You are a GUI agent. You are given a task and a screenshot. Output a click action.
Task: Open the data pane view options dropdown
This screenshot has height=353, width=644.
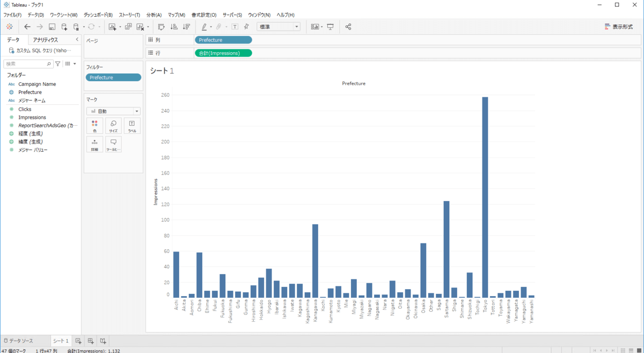point(70,64)
